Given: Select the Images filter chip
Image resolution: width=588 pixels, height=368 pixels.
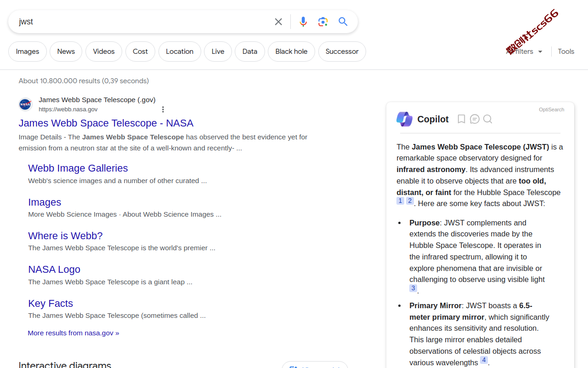Looking at the screenshot, I should click(28, 52).
